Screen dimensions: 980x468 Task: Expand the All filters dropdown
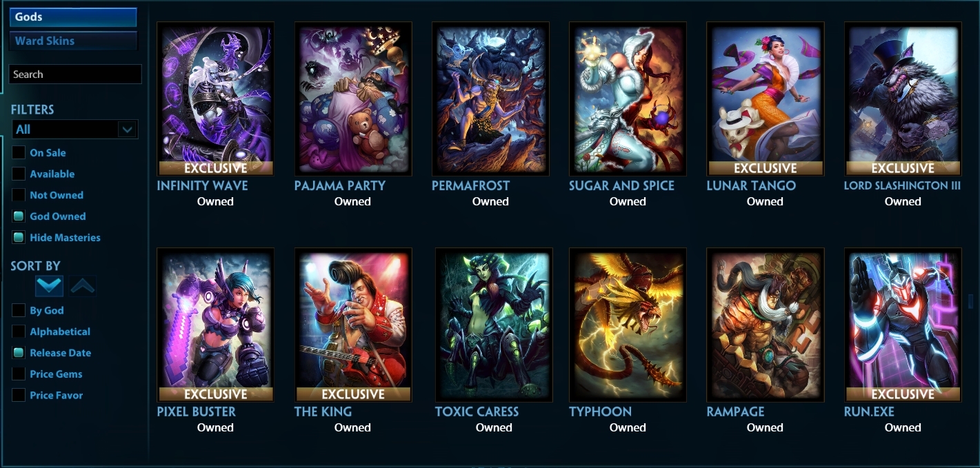75,129
